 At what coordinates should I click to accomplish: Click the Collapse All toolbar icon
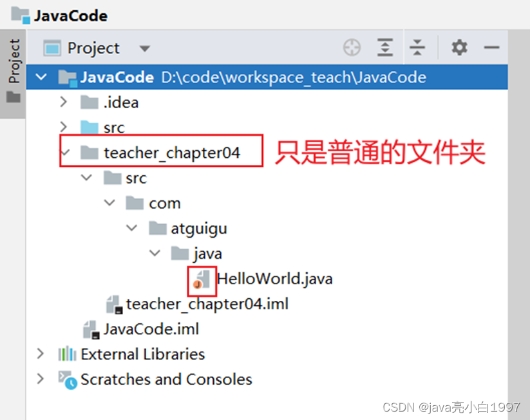417,47
